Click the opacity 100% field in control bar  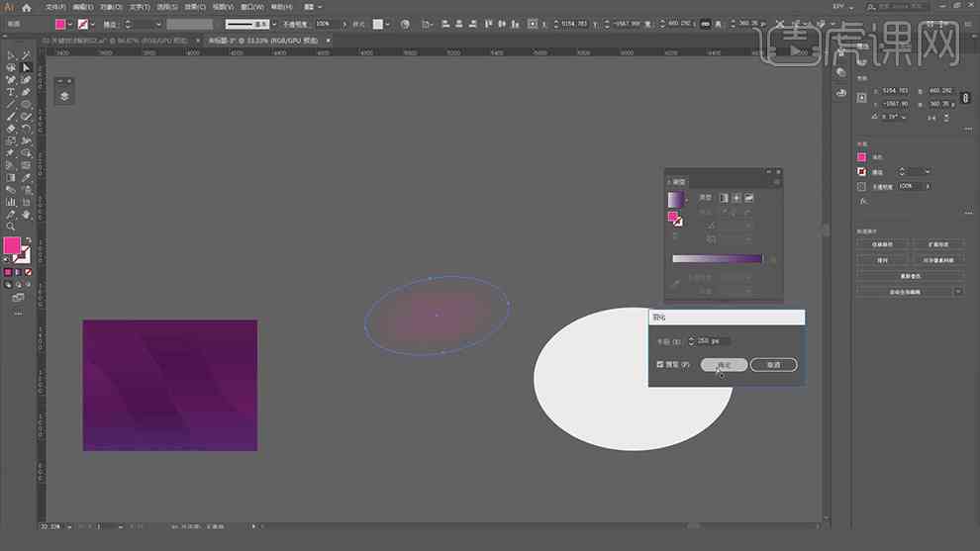[x=327, y=24]
